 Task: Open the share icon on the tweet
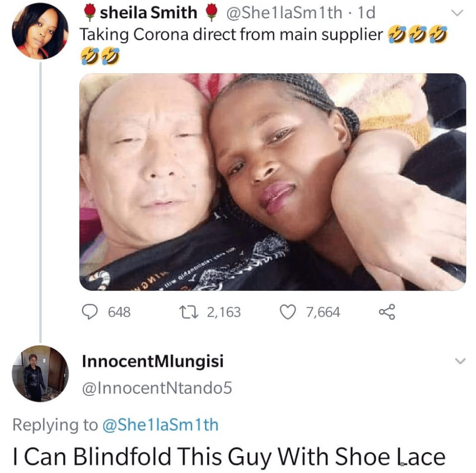point(386,311)
